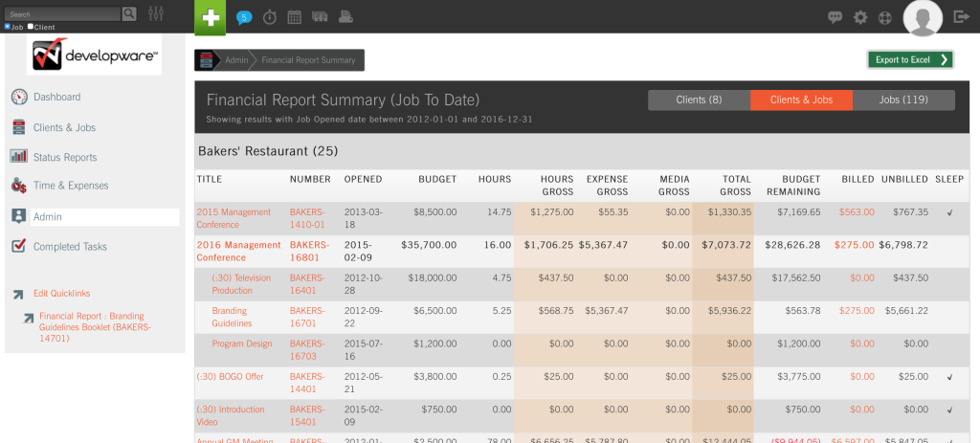
Task: Open the 2016 Management Conference job link
Action: point(238,251)
